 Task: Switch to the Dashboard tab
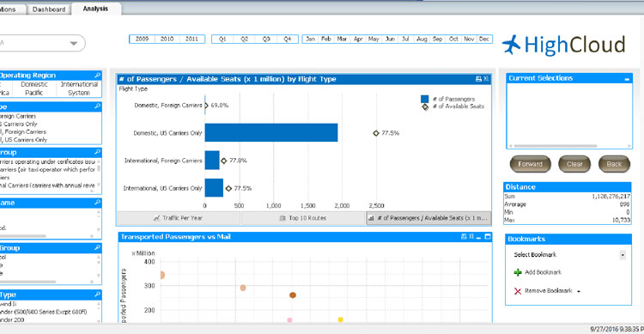click(49, 9)
